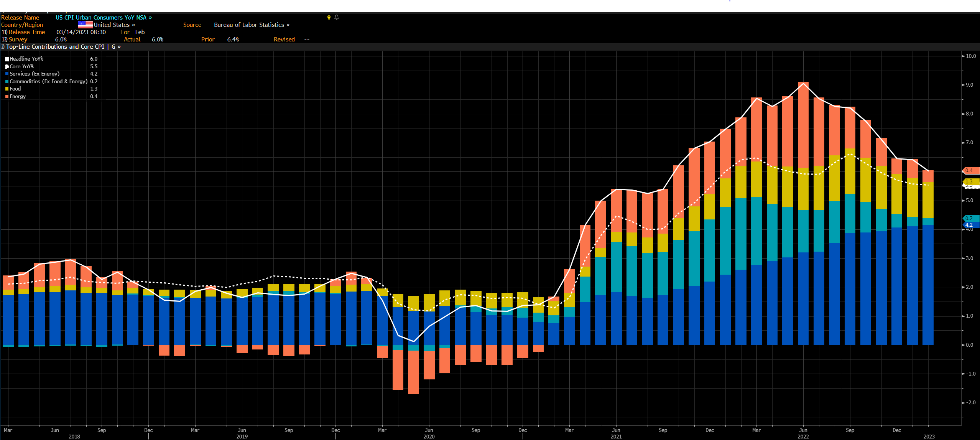
Task: Click the yellow Food color swatch in legend
Action: pos(7,89)
